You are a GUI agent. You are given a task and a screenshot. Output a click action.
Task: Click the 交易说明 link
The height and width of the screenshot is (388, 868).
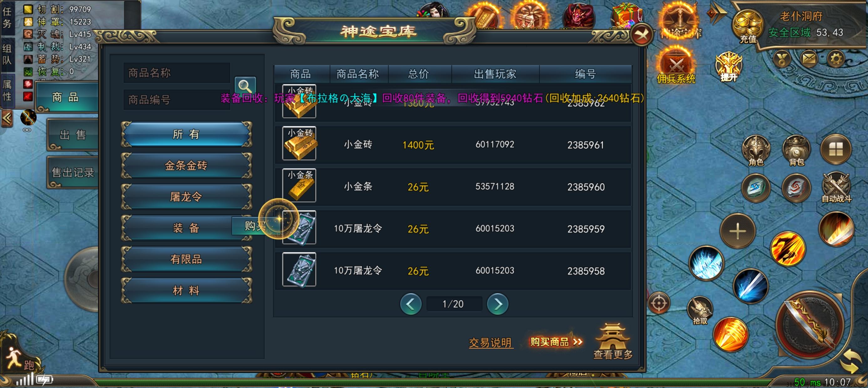491,343
